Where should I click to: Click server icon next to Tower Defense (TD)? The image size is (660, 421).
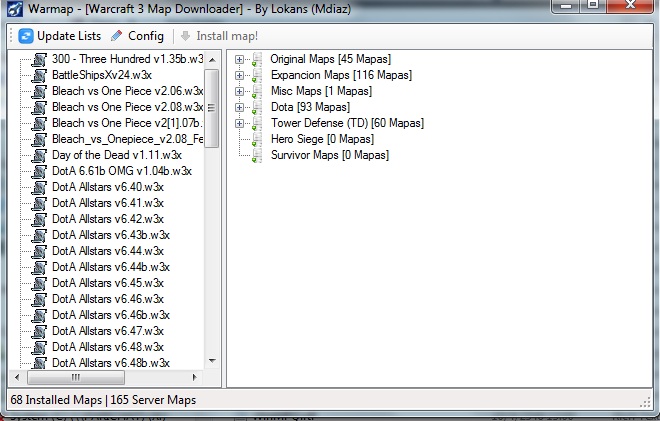tap(257, 123)
